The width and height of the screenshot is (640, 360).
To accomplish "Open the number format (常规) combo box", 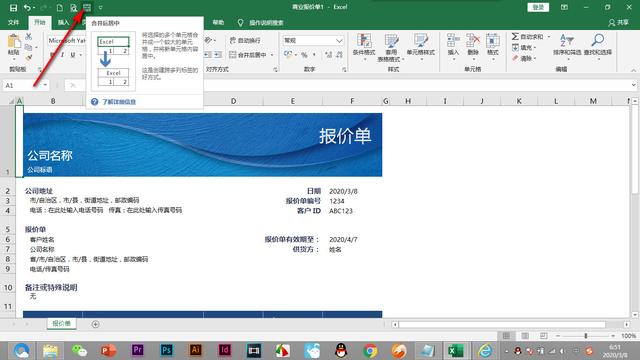I will pyautogui.click(x=313, y=40).
